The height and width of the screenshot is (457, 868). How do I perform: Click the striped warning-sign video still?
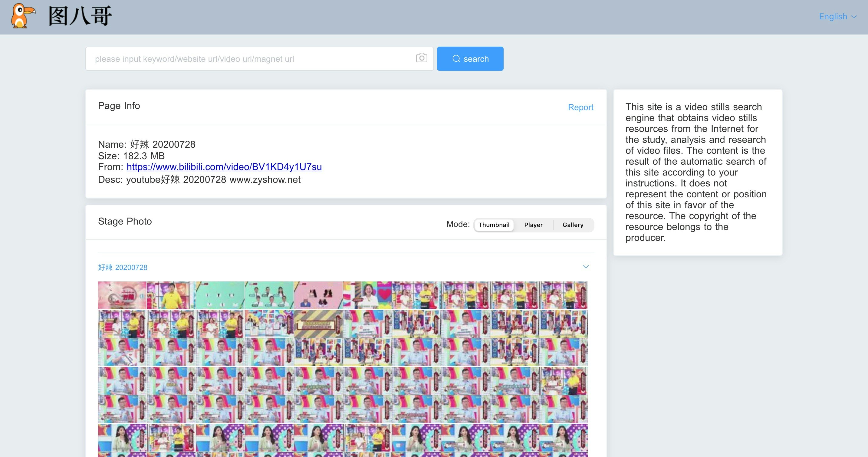click(318, 324)
